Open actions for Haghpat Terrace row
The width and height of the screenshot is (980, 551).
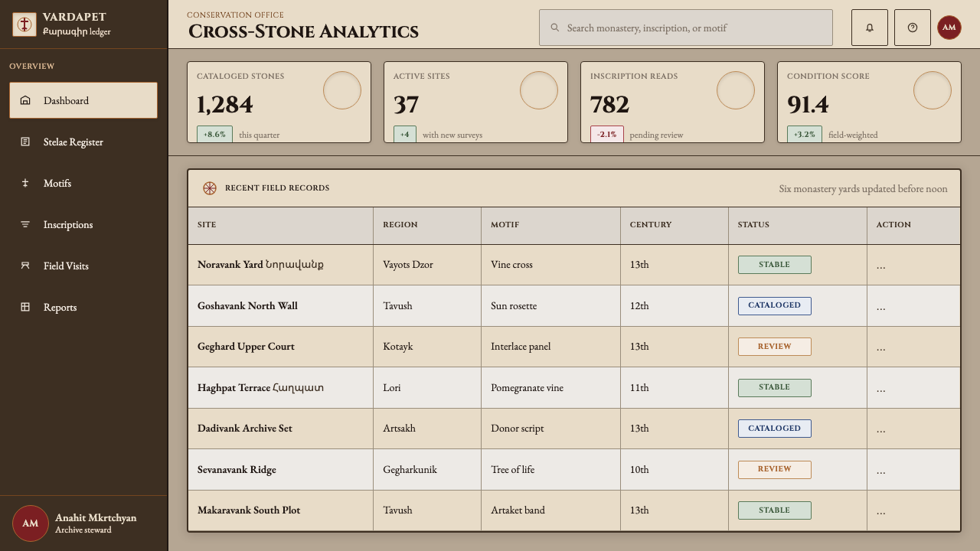880,388
